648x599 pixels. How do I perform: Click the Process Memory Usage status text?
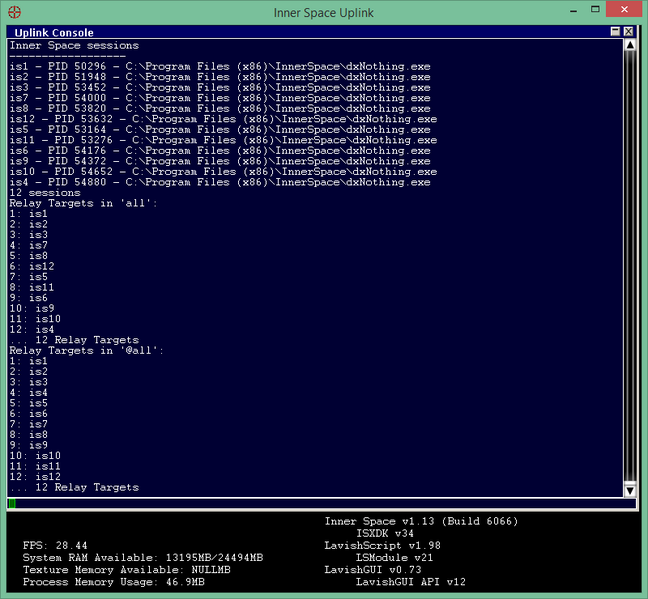[x=114, y=582]
